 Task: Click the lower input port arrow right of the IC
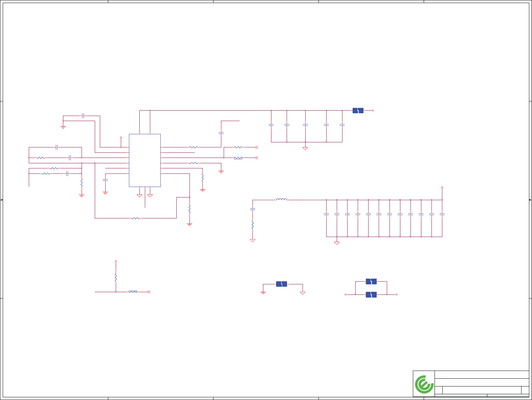[257, 158]
